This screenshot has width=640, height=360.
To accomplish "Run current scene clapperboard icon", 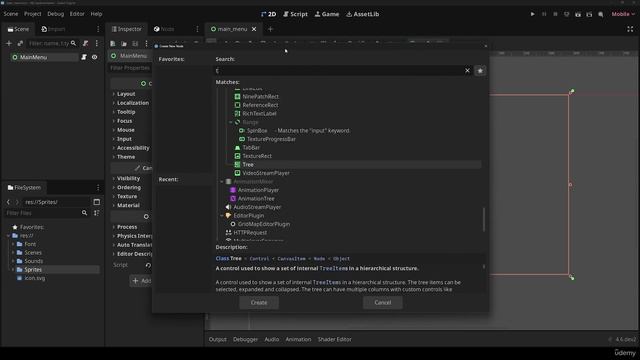I will 578,14.
